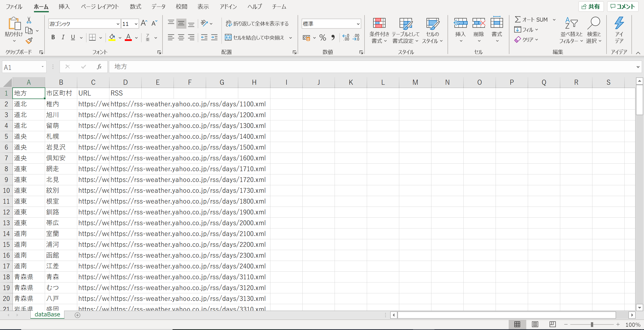Enable wrap text (折り返して全体を表示する)
Image resolution: width=644 pixels, height=330 pixels.
pyautogui.click(x=257, y=23)
